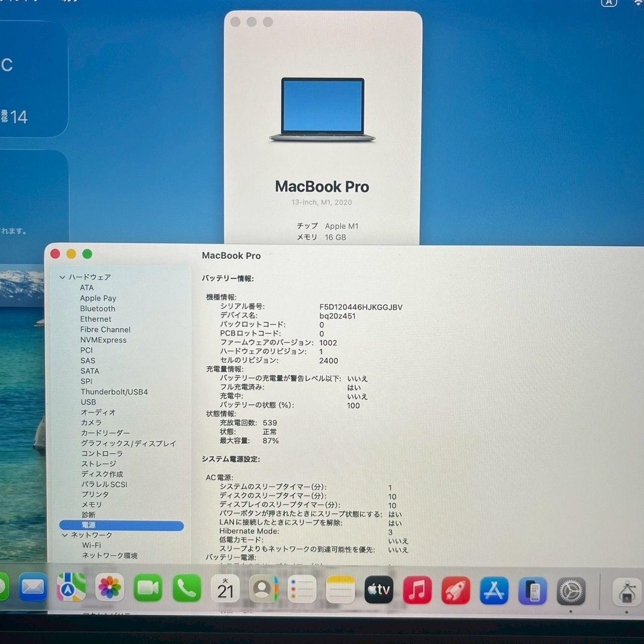
Task: Select SATA in the sidebar
Action: (x=90, y=371)
